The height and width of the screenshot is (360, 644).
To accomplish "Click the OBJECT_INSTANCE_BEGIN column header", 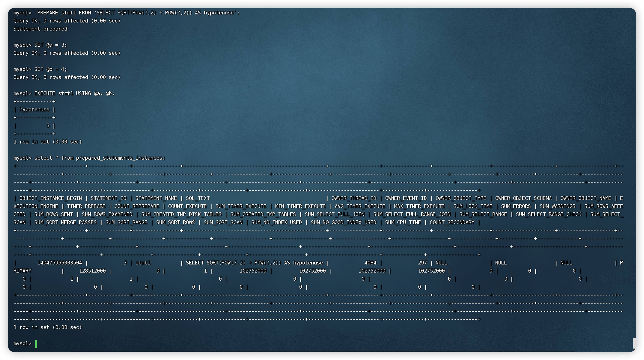I will [51, 198].
